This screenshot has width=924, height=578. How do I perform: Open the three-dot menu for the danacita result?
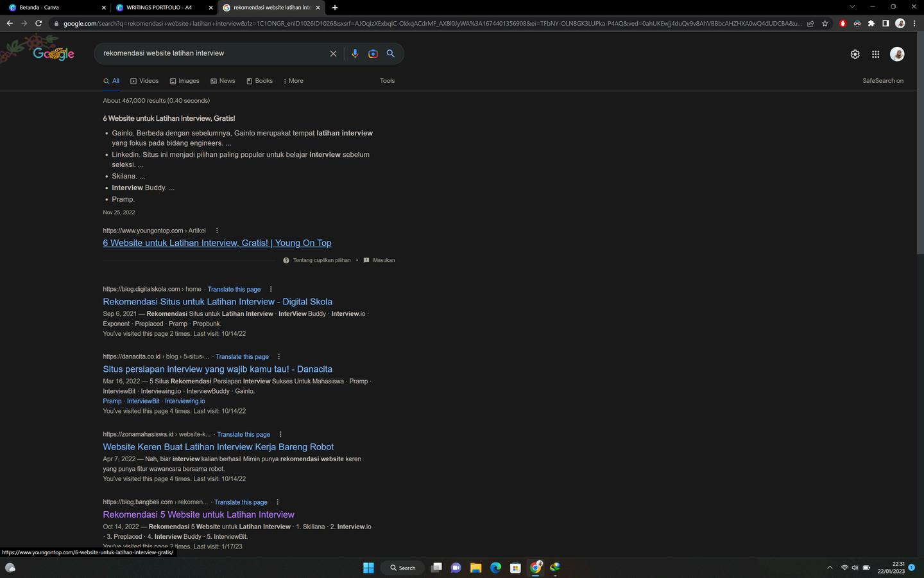coord(278,356)
